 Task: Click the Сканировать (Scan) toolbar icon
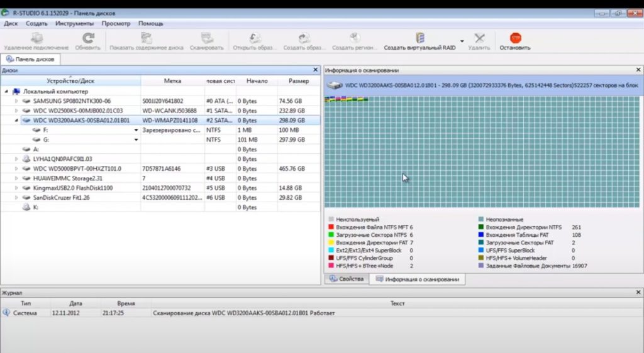point(206,38)
